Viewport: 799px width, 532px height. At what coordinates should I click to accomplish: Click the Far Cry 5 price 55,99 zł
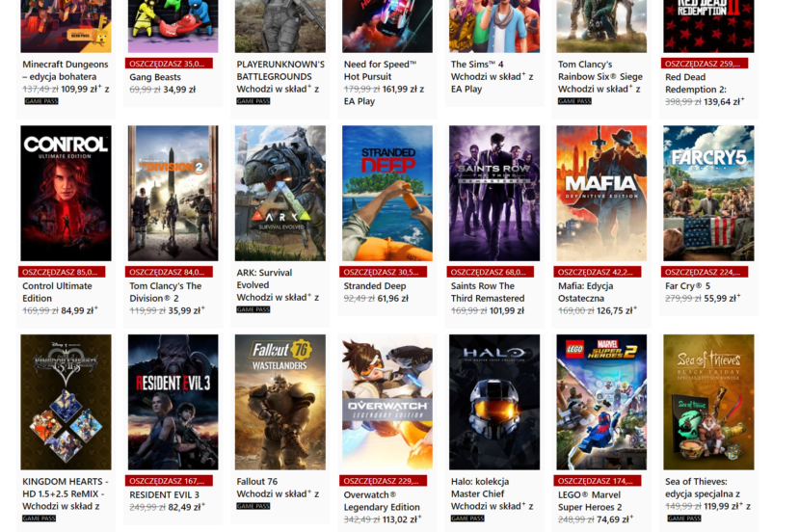(722, 299)
